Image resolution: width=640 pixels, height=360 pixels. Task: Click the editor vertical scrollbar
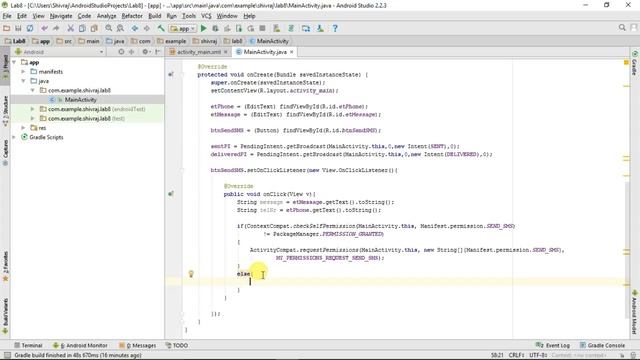coord(627,249)
